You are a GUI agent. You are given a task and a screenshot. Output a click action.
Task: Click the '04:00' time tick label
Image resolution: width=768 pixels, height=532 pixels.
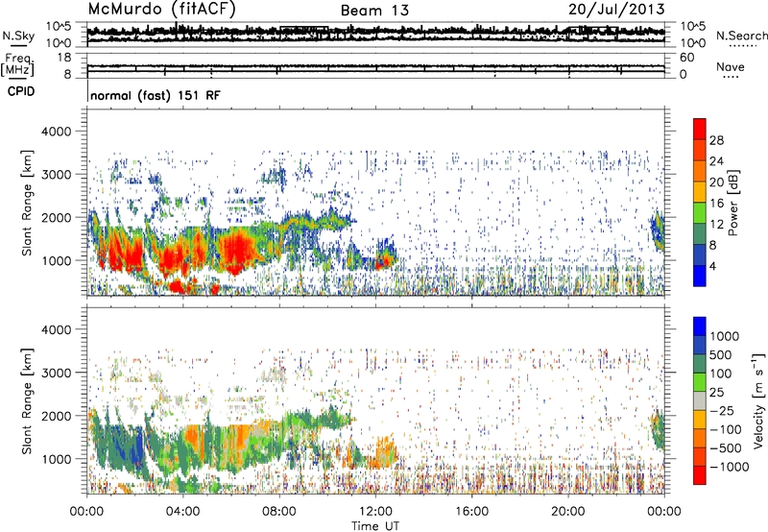coord(182,512)
